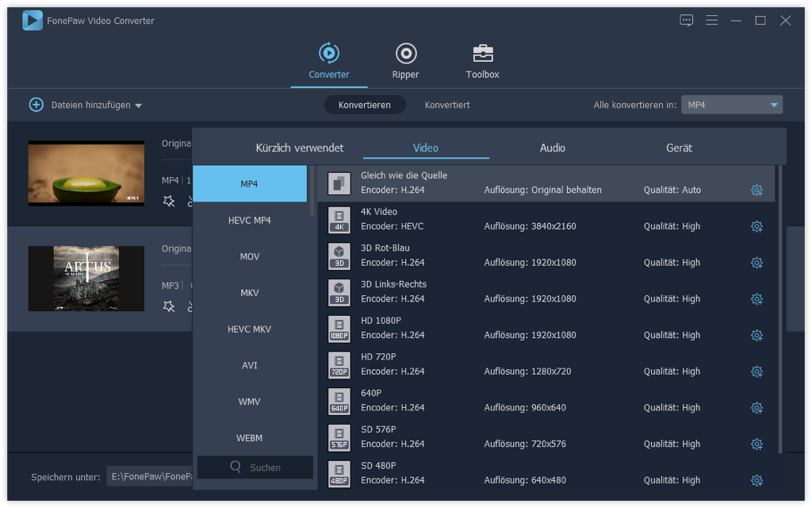This screenshot has height=508, width=812.
Task: Click the avocado video thumbnail
Action: click(86, 173)
